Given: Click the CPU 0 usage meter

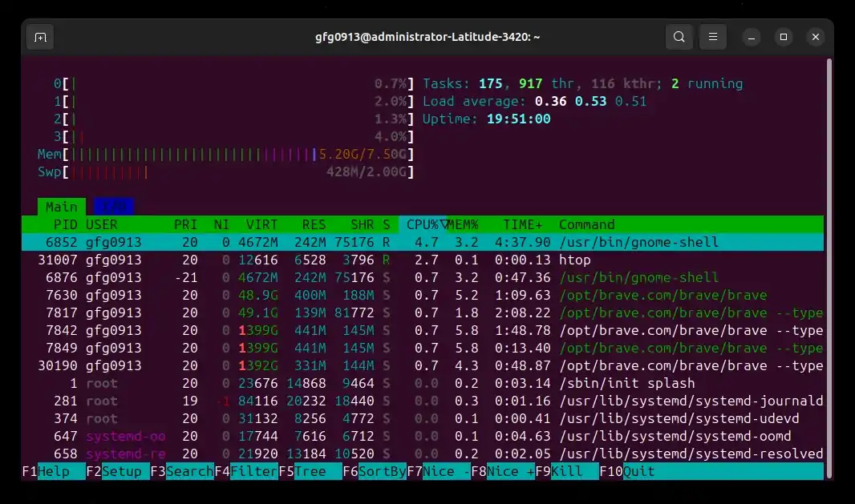Looking at the screenshot, I should coord(234,84).
